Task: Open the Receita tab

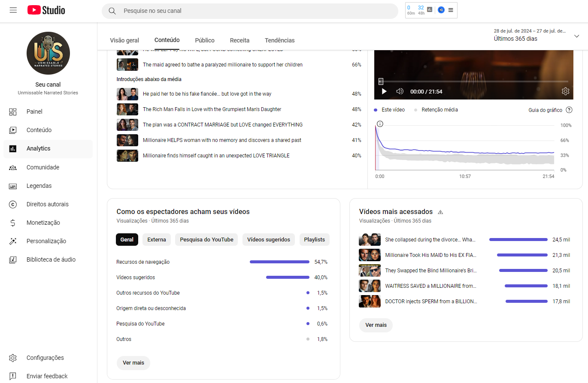Action: point(239,40)
